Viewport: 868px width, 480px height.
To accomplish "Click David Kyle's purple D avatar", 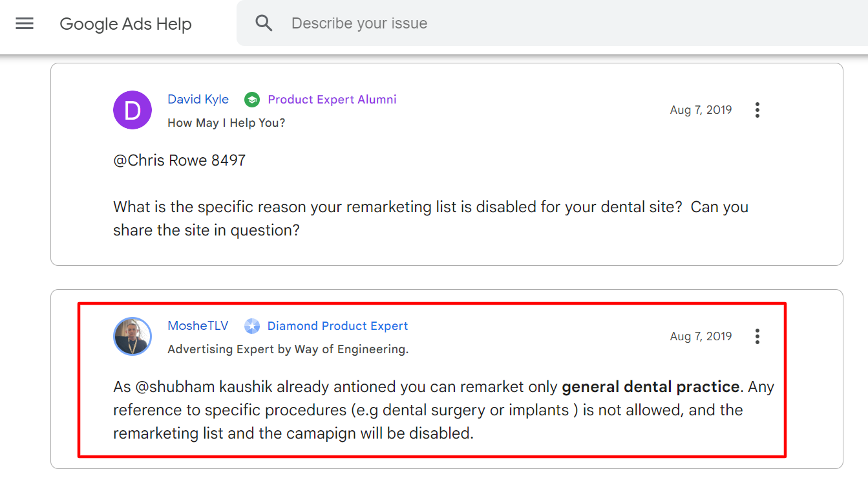I will click(132, 110).
